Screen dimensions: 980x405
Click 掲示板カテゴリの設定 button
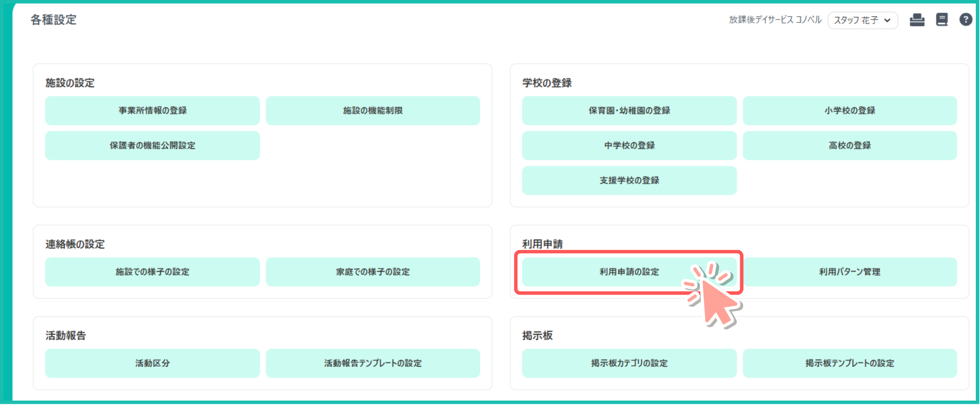629,363
